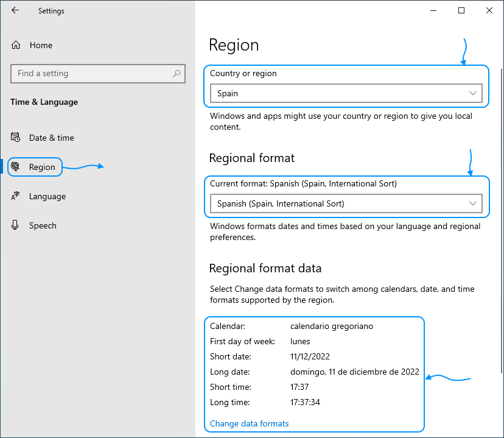This screenshot has width=504, height=438.
Task: Click the Current format: Spanish label
Action: pos(303,183)
